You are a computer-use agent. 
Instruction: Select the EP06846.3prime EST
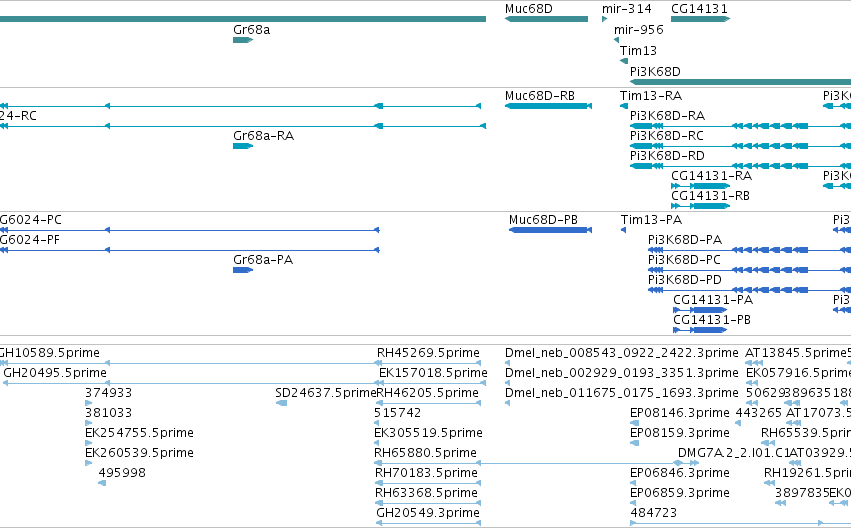pyautogui.click(x=679, y=473)
